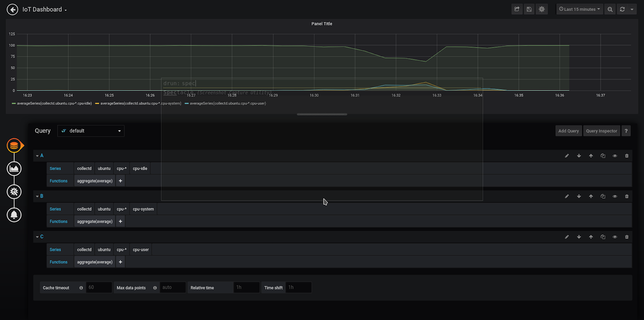Open the share dashboard icon
Screen dimensions: 644x320
tap(517, 9)
